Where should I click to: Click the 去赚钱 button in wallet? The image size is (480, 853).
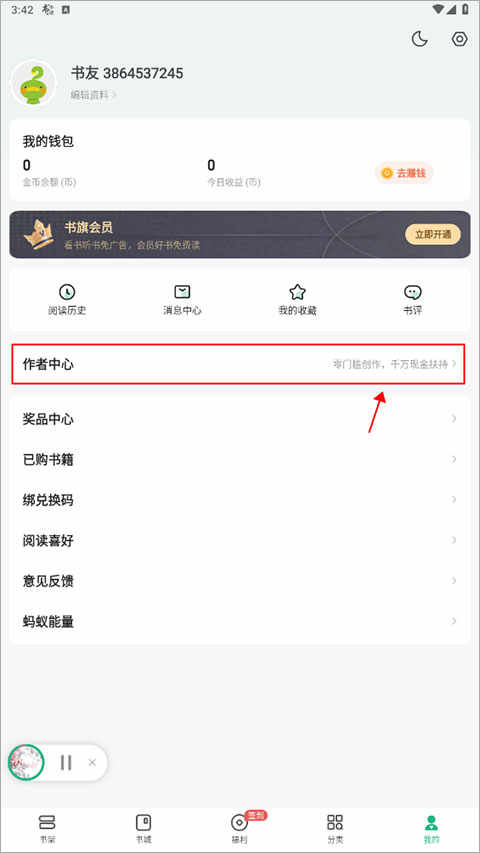[404, 174]
